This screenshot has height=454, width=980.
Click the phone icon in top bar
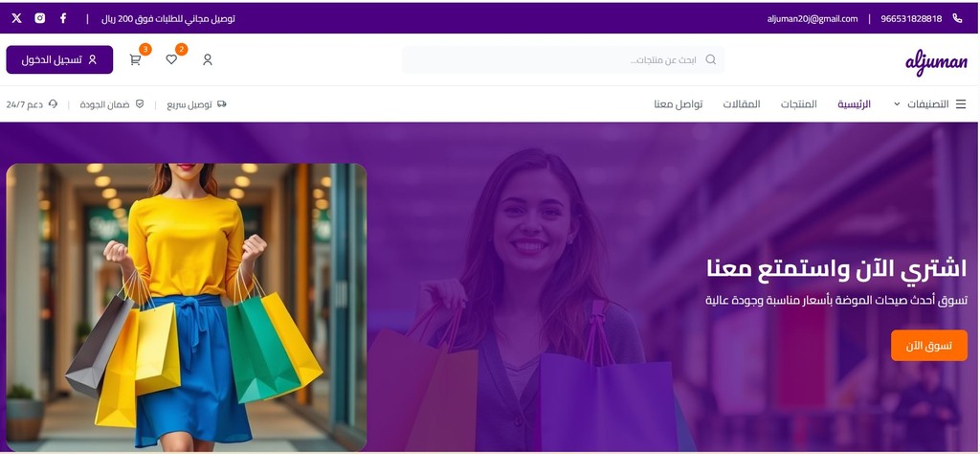tap(957, 18)
